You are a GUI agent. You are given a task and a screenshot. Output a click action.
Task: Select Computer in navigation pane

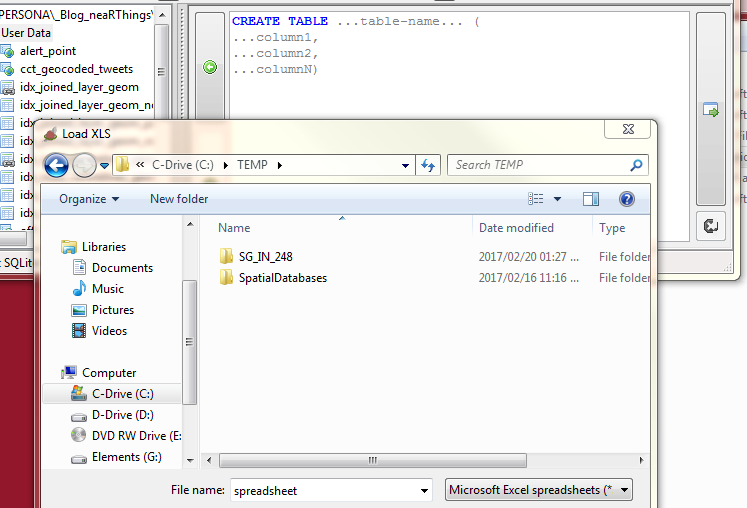109,373
